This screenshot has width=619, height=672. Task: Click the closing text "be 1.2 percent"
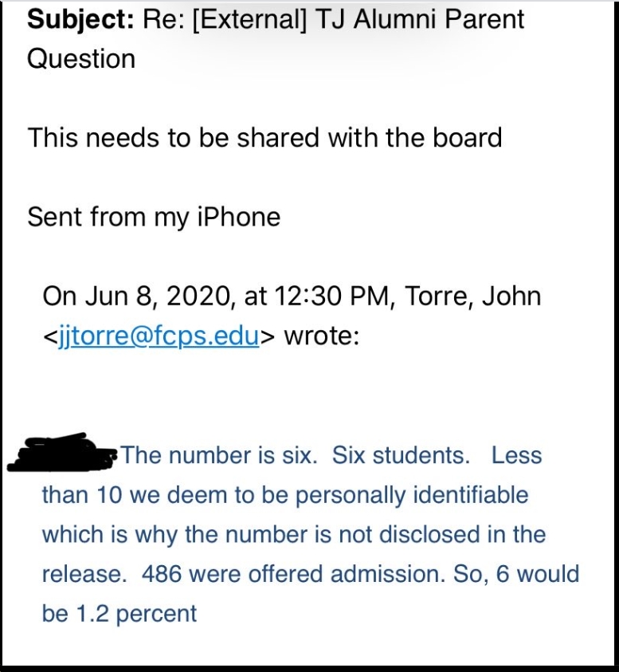[x=119, y=614]
